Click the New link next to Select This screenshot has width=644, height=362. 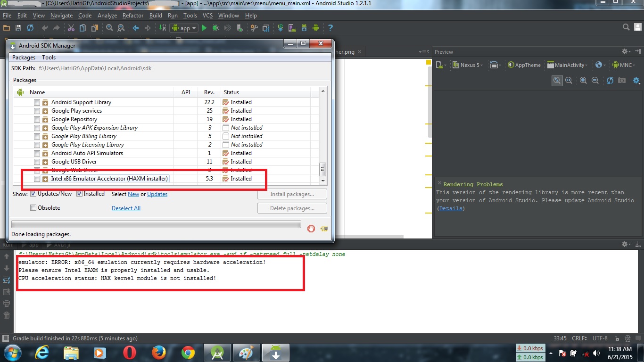coord(133,194)
